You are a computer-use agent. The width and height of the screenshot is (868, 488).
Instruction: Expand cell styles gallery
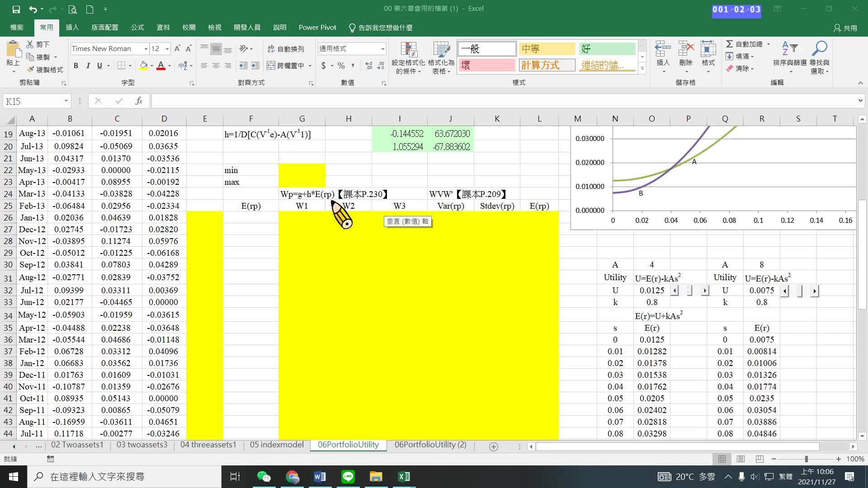point(642,69)
